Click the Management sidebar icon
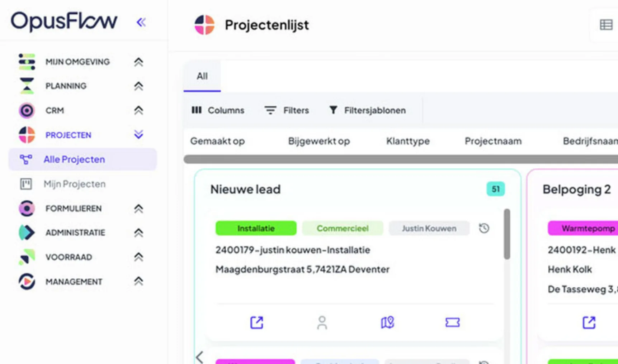Screen dimensions: 618x364 coord(27,282)
